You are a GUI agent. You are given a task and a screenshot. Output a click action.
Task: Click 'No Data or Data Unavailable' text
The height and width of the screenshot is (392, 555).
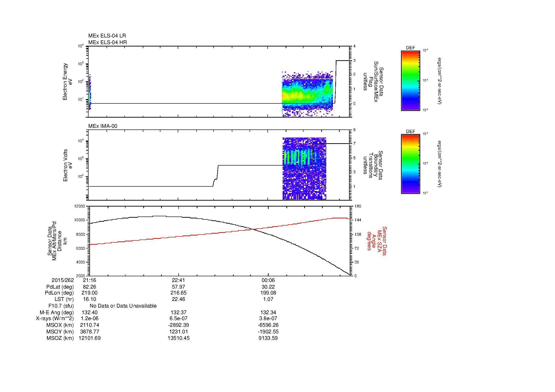pyautogui.click(x=123, y=306)
